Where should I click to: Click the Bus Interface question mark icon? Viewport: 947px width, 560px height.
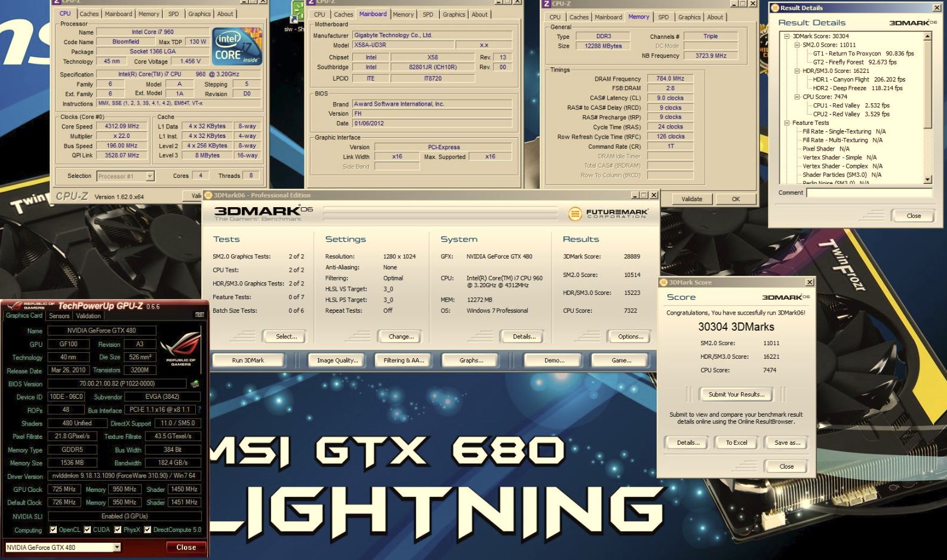tap(199, 410)
